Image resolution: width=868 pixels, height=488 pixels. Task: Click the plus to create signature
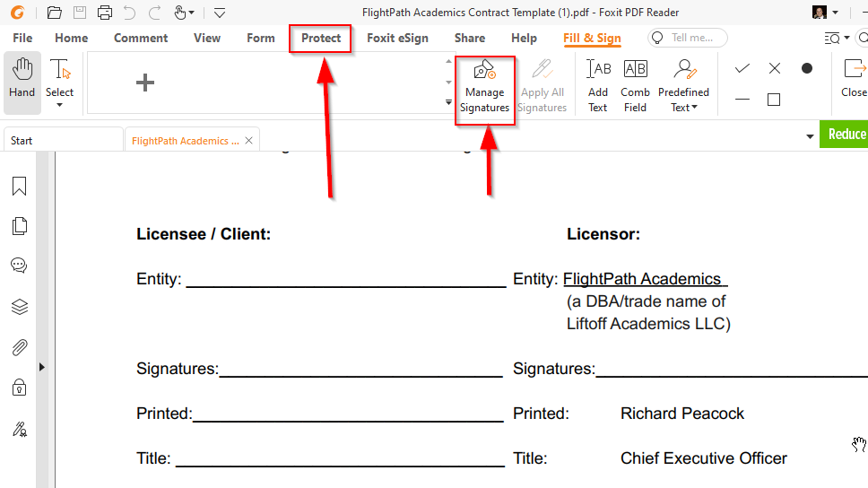[x=145, y=83]
